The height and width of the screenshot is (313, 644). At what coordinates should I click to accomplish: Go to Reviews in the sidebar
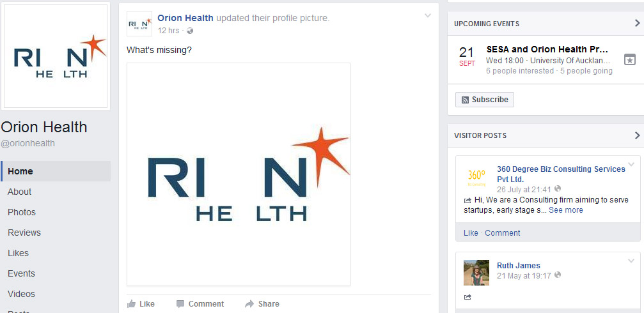click(24, 233)
